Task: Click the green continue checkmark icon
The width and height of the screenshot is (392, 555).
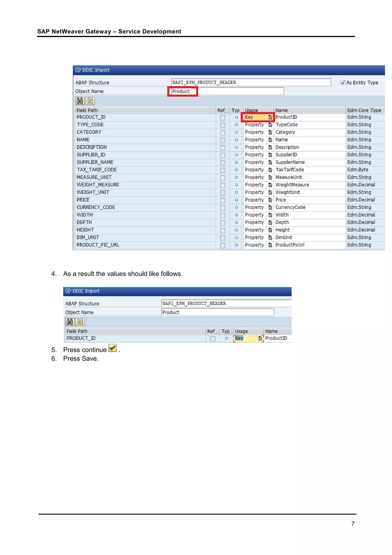Action: click(113, 348)
